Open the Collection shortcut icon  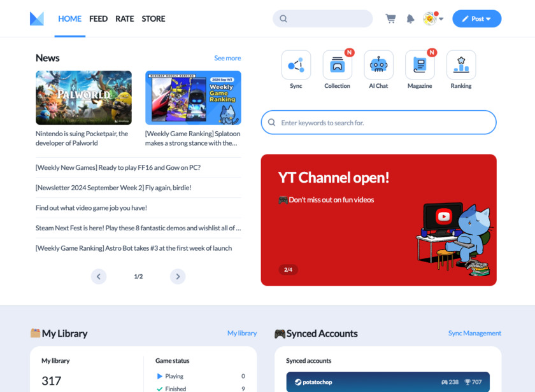337,65
